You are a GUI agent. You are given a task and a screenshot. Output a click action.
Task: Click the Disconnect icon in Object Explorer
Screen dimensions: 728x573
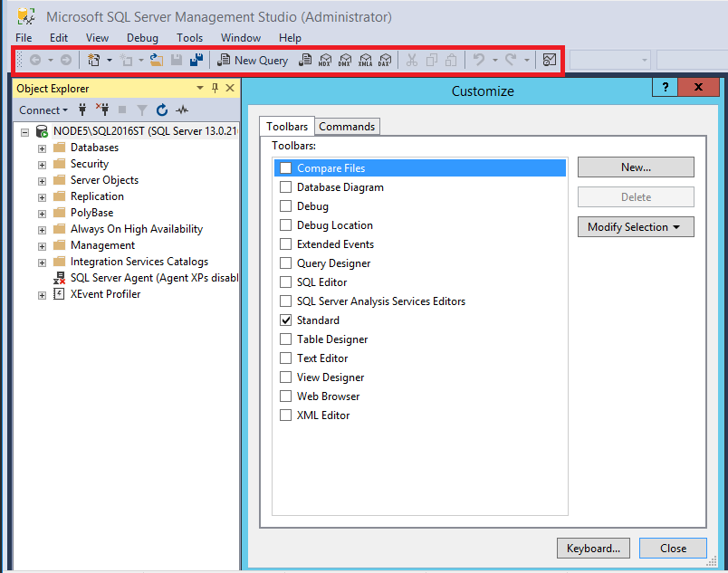tap(104, 110)
